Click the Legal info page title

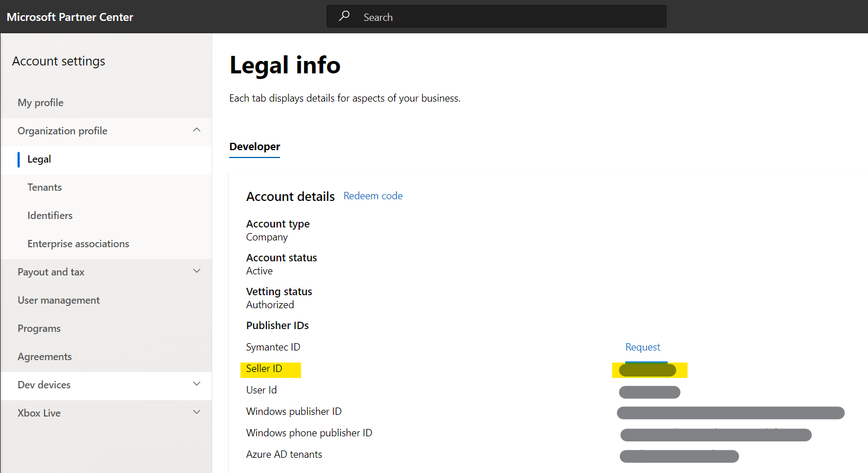285,65
